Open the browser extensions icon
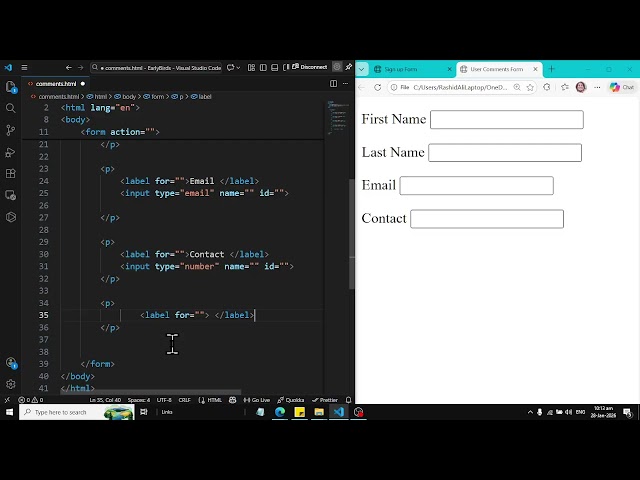 click(x=547, y=87)
